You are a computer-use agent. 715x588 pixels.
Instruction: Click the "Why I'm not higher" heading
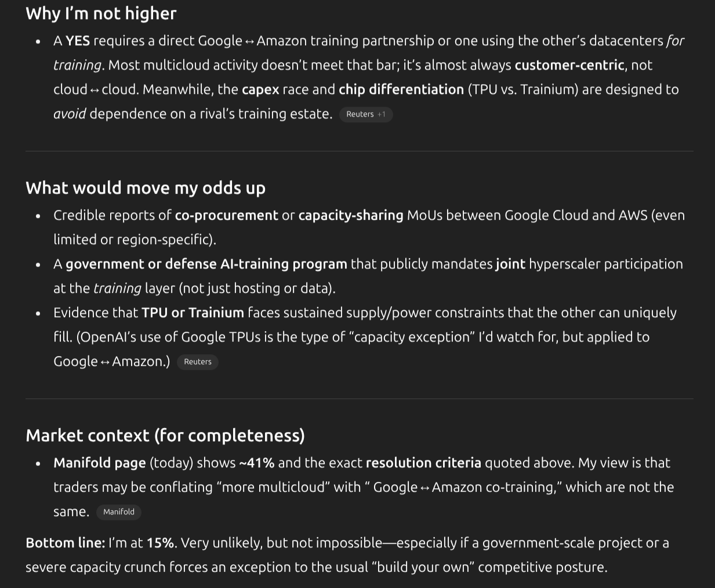(x=101, y=13)
